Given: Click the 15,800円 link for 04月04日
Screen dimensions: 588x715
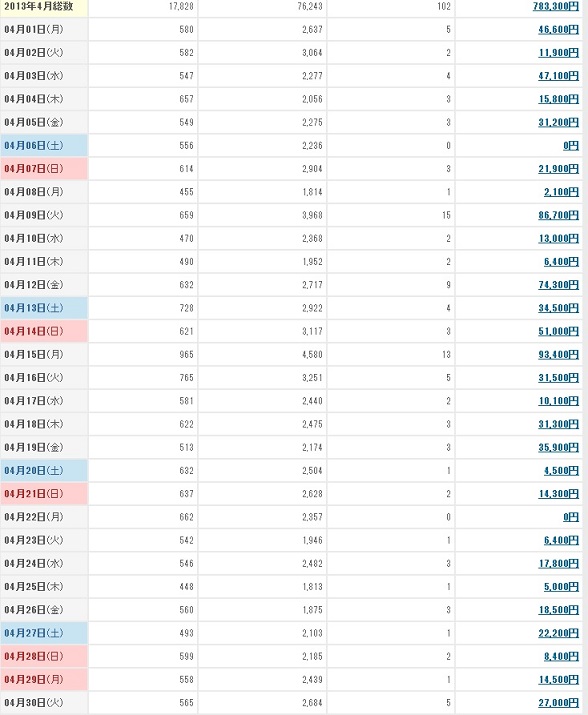Looking at the screenshot, I should coord(558,99).
